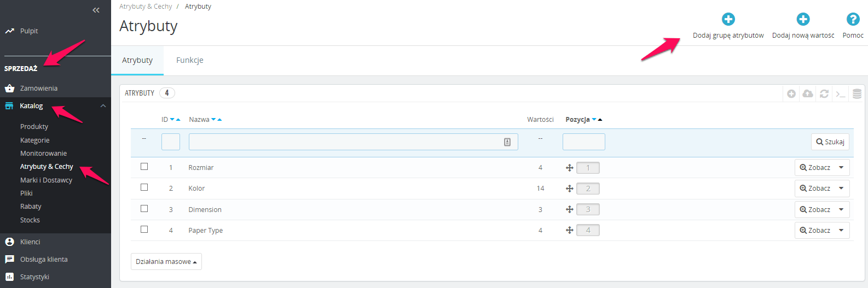Screen dimensions: 868x288
Task: Click the Kolor row move handle
Action: click(x=570, y=189)
